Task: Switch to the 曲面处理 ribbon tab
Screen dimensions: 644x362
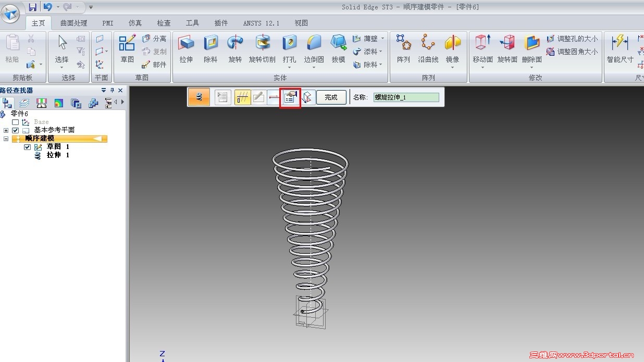Action: (73, 23)
